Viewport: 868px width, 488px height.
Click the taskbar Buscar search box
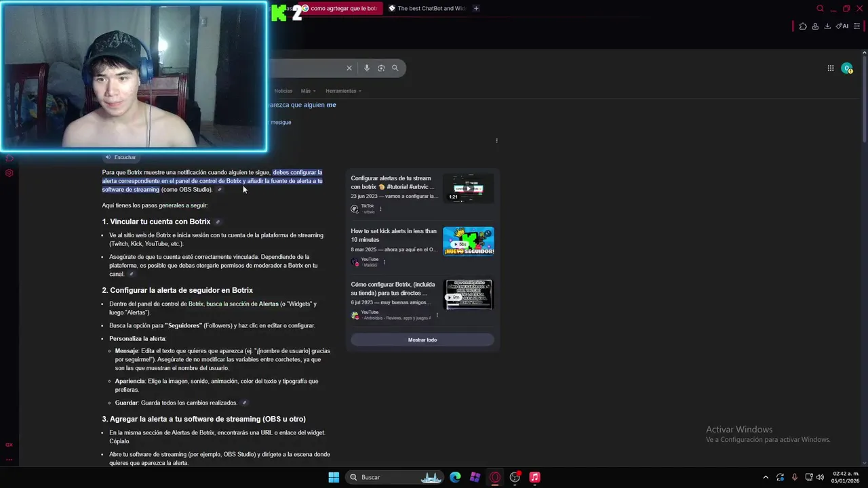pyautogui.click(x=395, y=477)
